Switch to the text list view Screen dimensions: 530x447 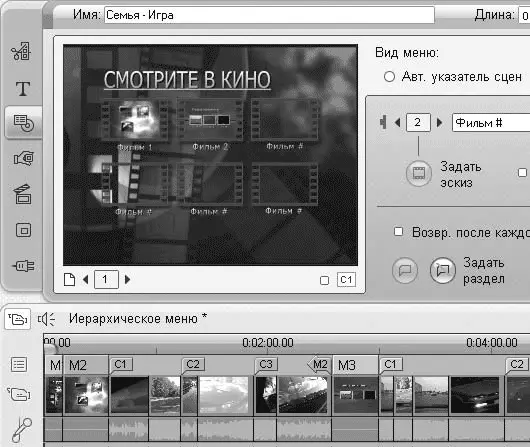pos(19,364)
